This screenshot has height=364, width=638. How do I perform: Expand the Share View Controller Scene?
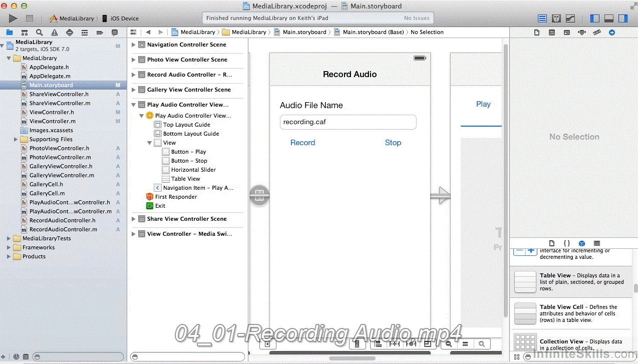[134, 219]
